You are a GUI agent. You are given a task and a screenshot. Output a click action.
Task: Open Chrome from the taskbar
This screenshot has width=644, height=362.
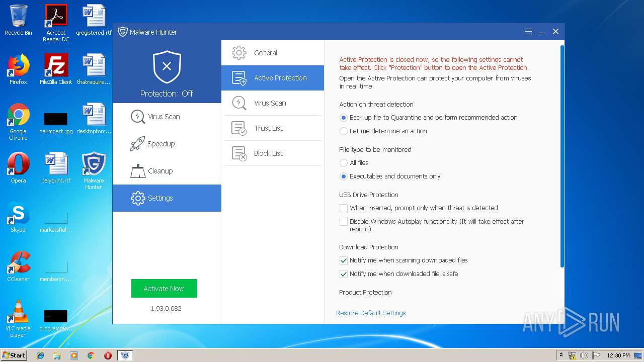(91, 355)
